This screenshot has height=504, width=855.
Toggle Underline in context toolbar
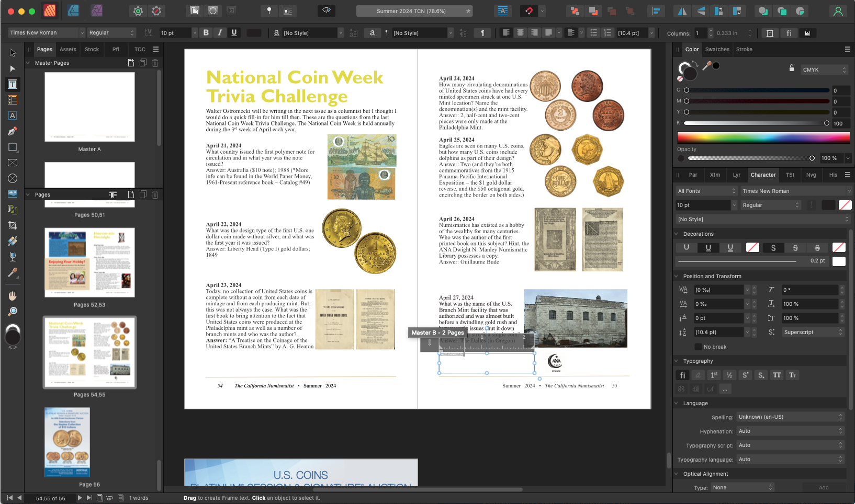click(234, 32)
